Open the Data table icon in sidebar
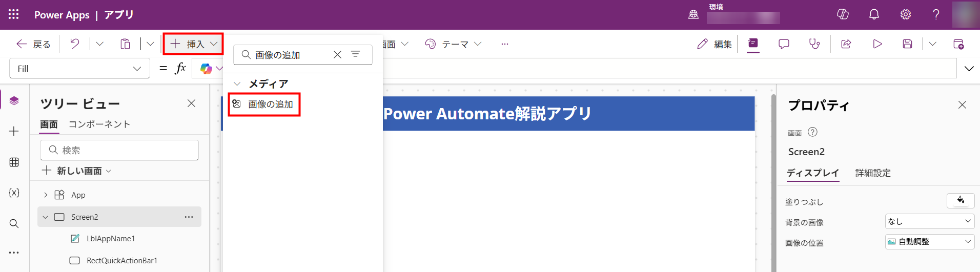 click(14, 162)
